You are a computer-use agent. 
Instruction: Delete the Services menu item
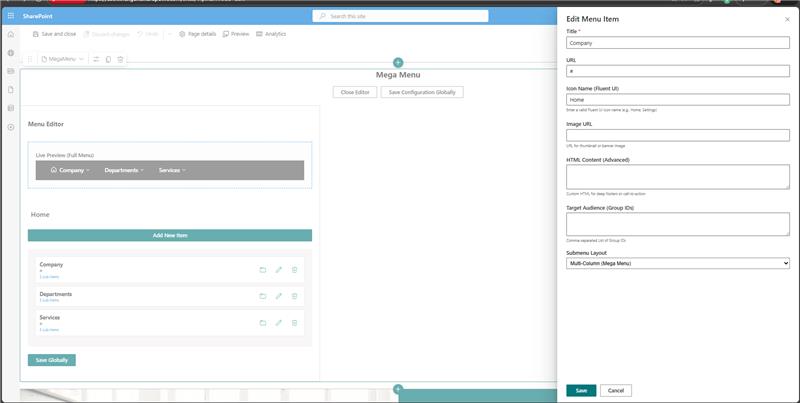[295, 323]
